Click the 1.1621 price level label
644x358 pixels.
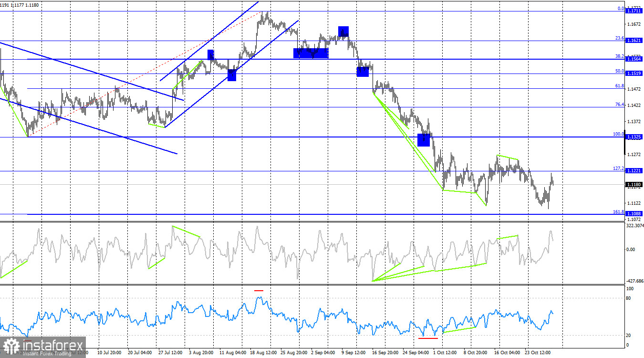coord(634,41)
